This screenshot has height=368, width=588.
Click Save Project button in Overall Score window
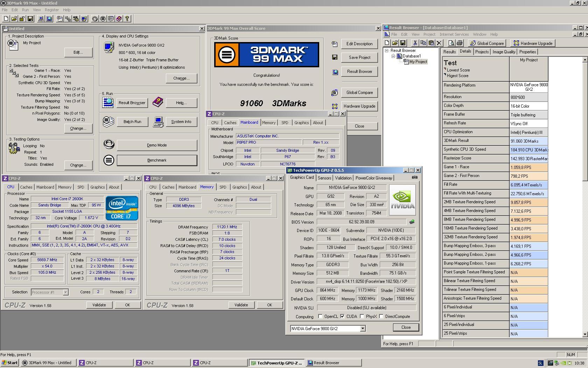click(359, 57)
